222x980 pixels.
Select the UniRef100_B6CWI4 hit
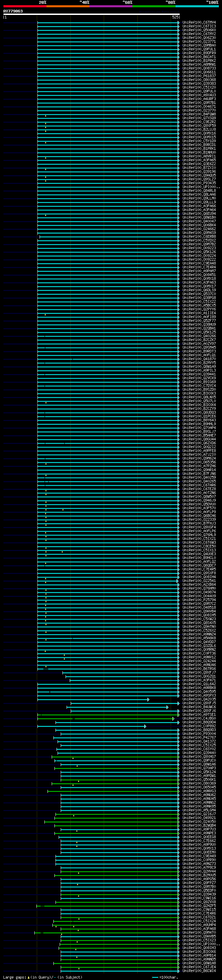[199, 971]
